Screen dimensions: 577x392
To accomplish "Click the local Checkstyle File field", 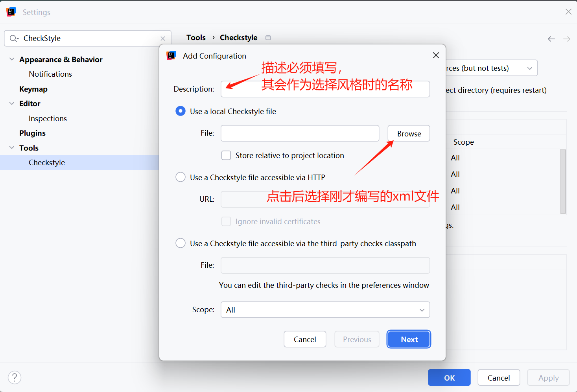I will click(300, 133).
